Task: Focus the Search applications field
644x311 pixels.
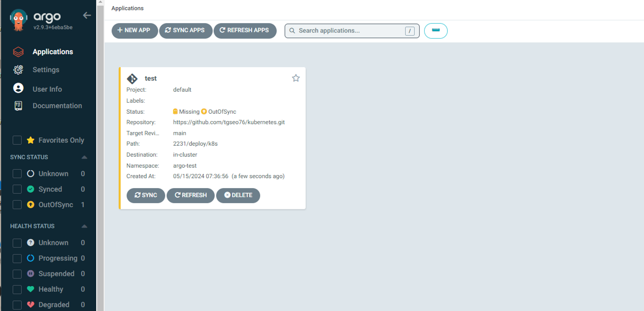Action: pos(352,31)
